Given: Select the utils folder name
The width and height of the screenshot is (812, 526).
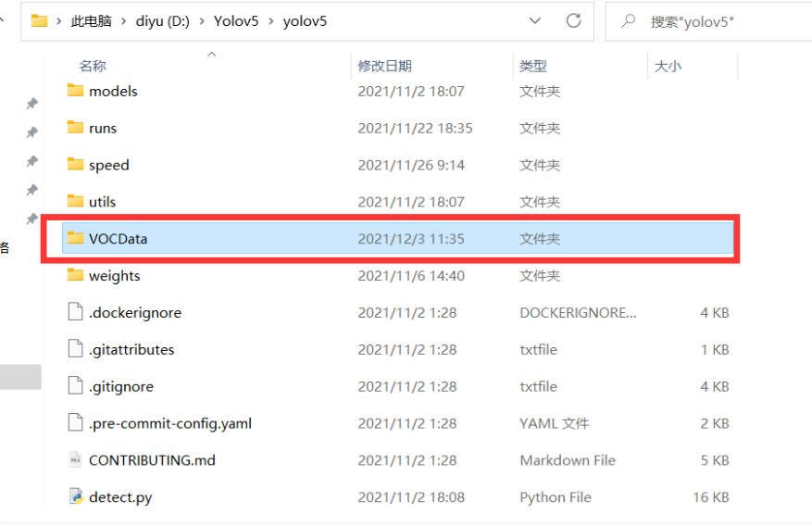Looking at the screenshot, I should pyautogui.click(x=102, y=201).
